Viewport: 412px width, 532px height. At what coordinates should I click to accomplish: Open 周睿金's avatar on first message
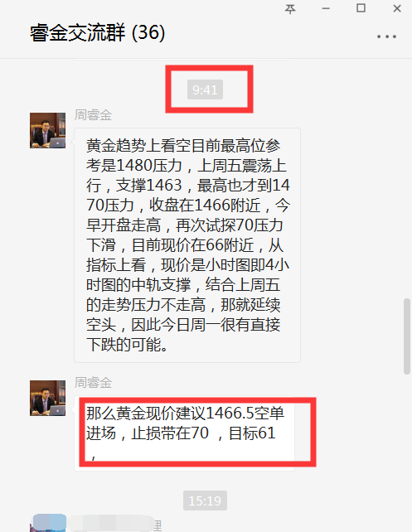coord(47,131)
